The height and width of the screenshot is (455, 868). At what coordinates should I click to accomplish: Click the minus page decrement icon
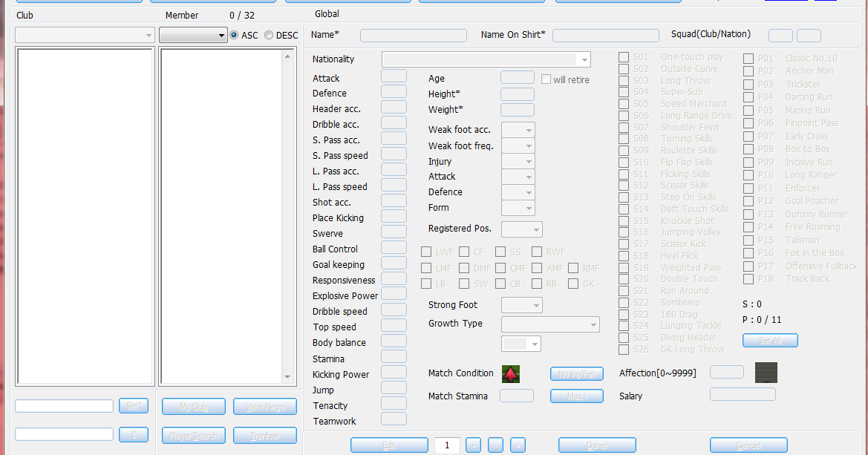(495, 445)
